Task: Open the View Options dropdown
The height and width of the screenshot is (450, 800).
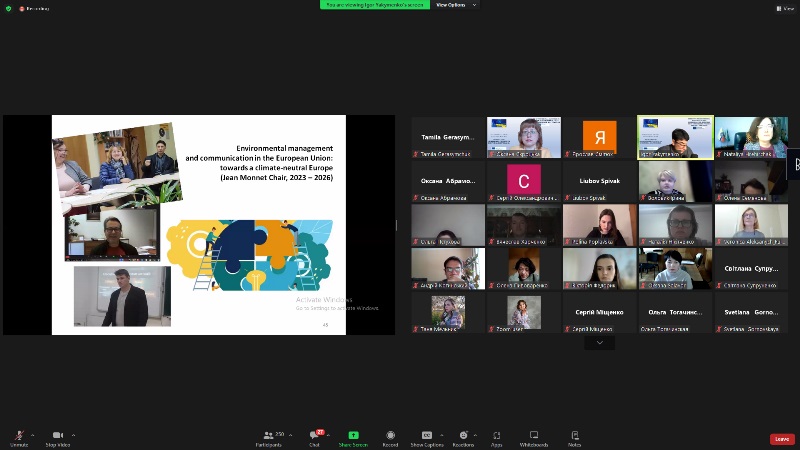Action: tap(455, 5)
